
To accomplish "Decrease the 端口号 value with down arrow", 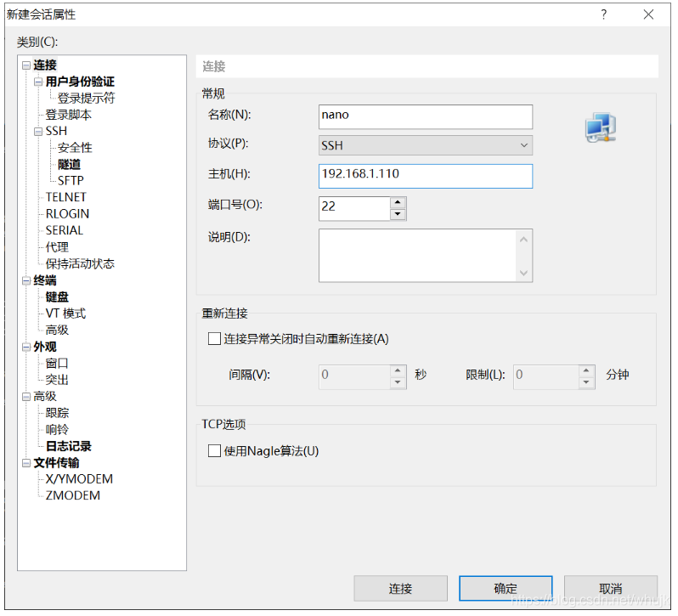I will click(x=398, y=214).
